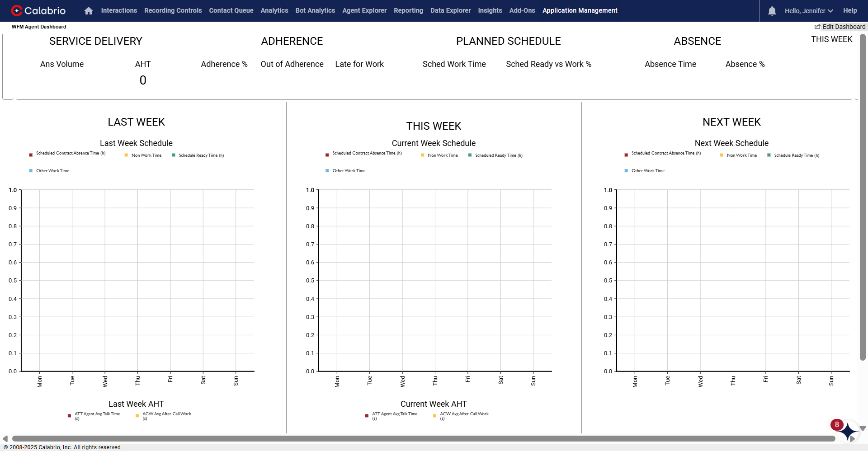Open the Help link
This screenshot has width=868, height=451.
[850, 10]
